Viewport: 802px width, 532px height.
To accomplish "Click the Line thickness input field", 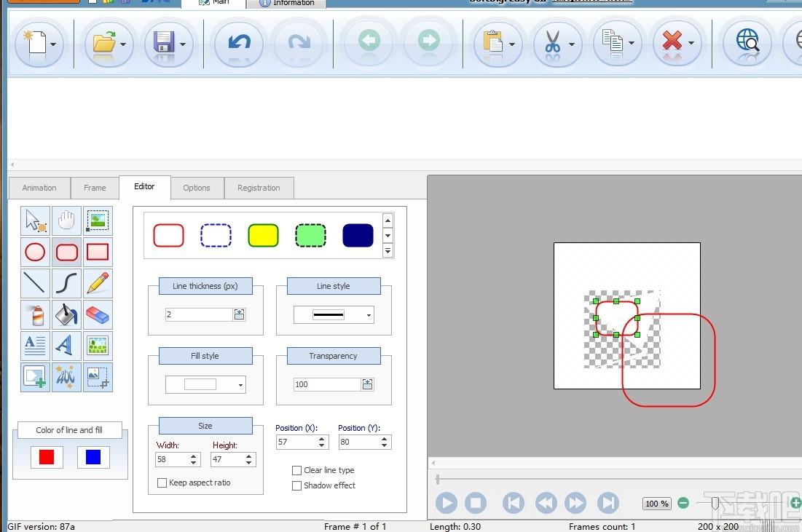I will tap(199, 314).
